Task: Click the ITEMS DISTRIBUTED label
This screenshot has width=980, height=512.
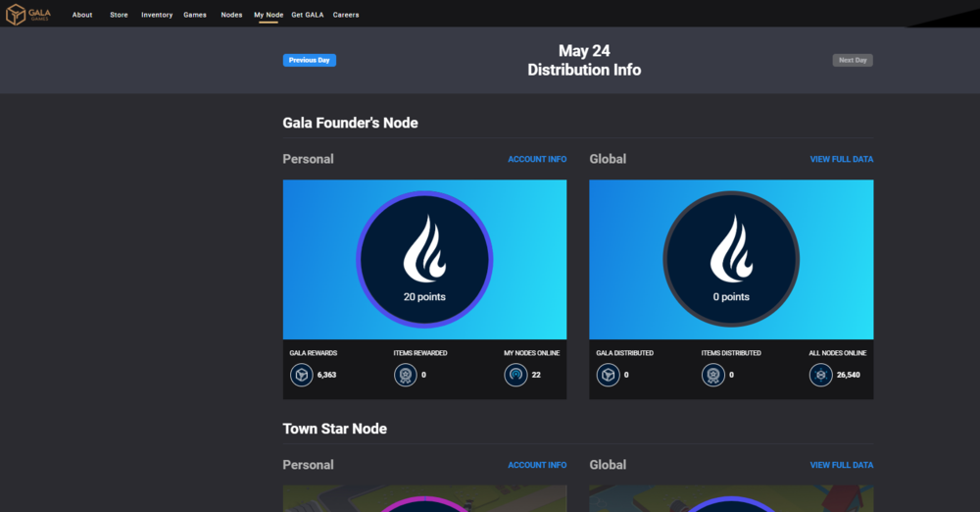Action: coord(731,353)
